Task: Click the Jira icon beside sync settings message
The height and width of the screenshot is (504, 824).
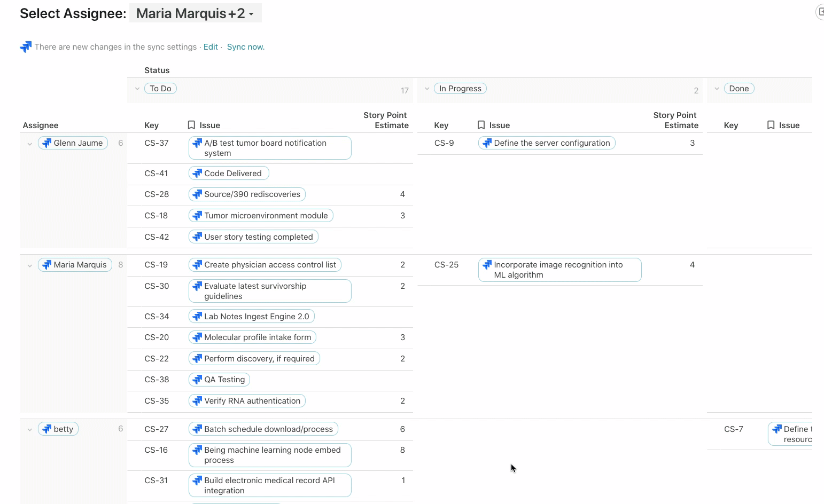Action: [x=26, y=47]
